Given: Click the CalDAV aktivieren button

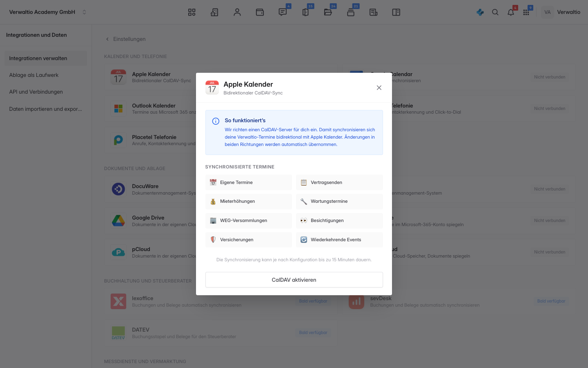Looking at the screenshot, I should coord(294,280).
